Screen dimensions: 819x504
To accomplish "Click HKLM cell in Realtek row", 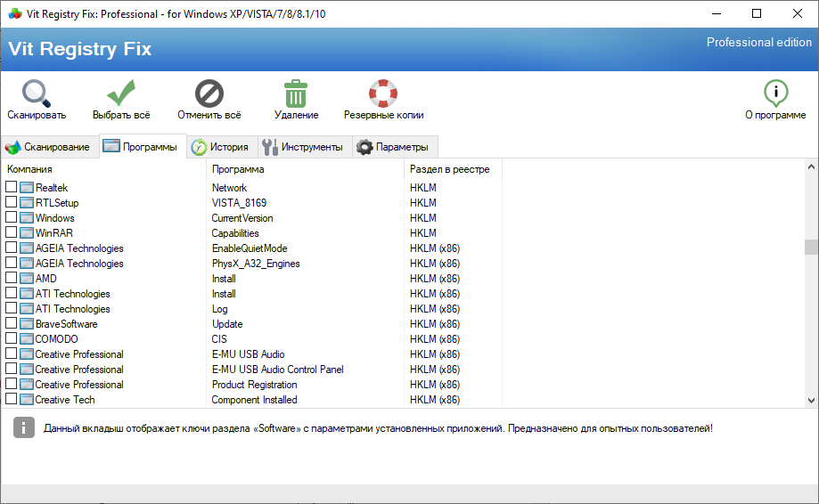I will click(423, 187).
